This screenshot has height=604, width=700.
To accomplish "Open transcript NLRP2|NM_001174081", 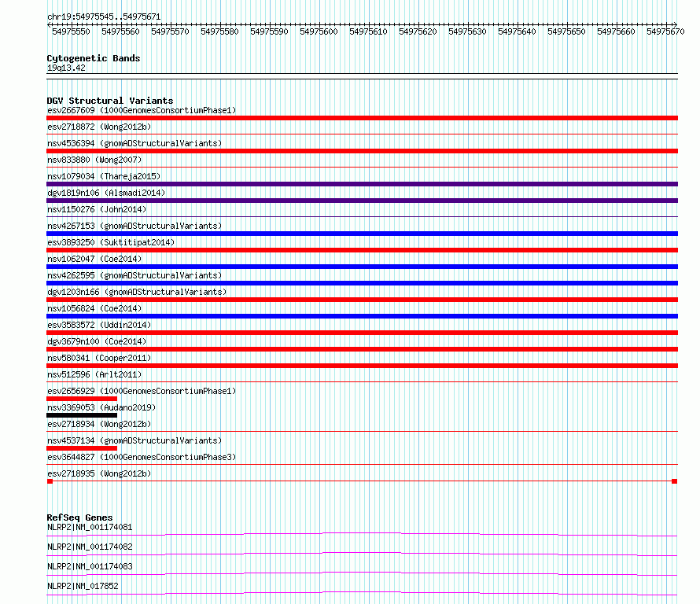I will click(x=90, y=527).
